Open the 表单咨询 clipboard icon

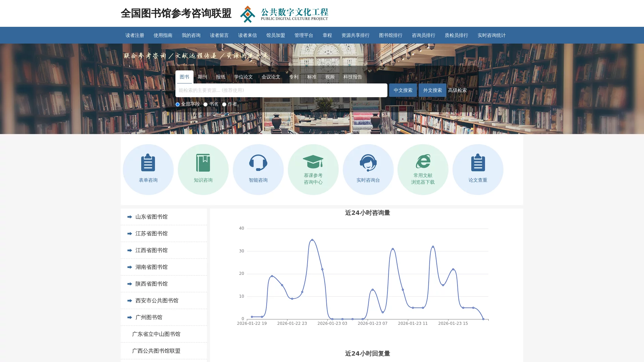(x=148, y=162)
